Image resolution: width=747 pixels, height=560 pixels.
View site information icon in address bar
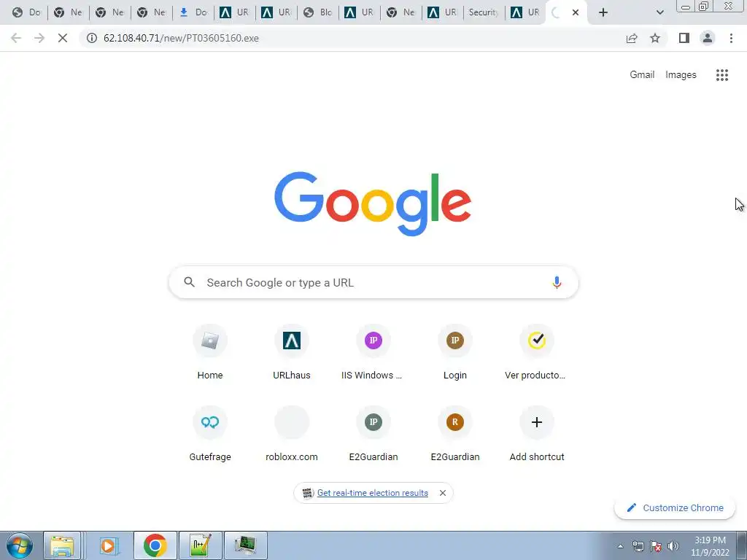coord(91,38)
